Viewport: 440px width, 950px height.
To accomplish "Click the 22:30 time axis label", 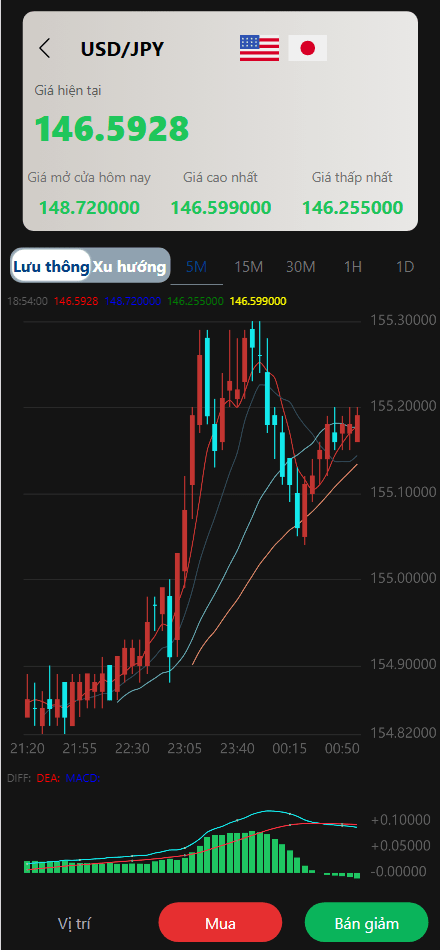I will (132, 749).
